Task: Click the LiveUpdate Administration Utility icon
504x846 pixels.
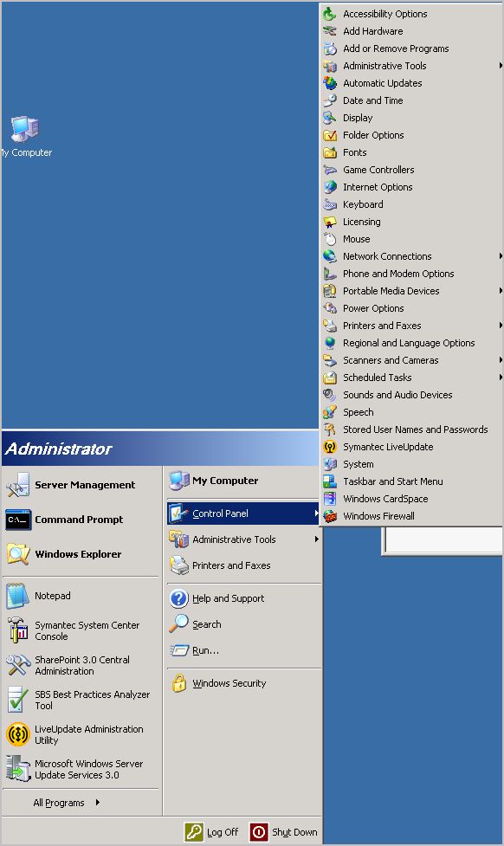Action: coord(18,734)
